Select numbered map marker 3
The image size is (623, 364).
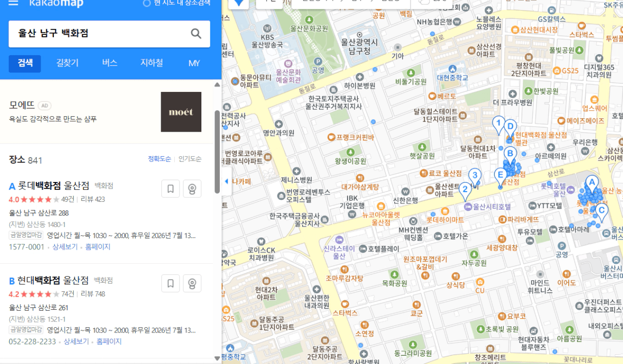[x=475, y=177]
